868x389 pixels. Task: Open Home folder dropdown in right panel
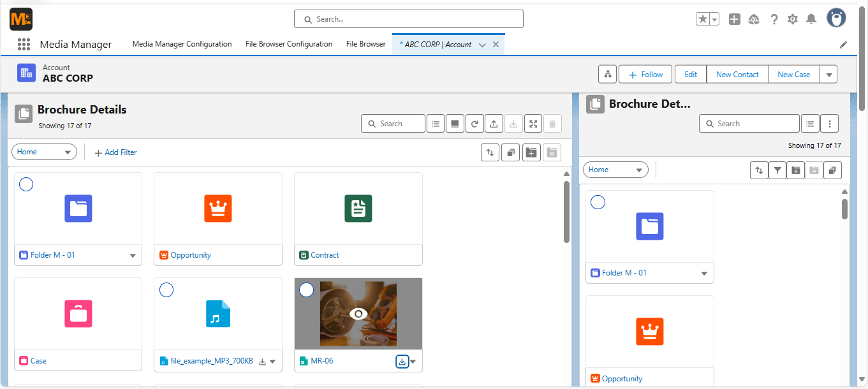point(615,170)
